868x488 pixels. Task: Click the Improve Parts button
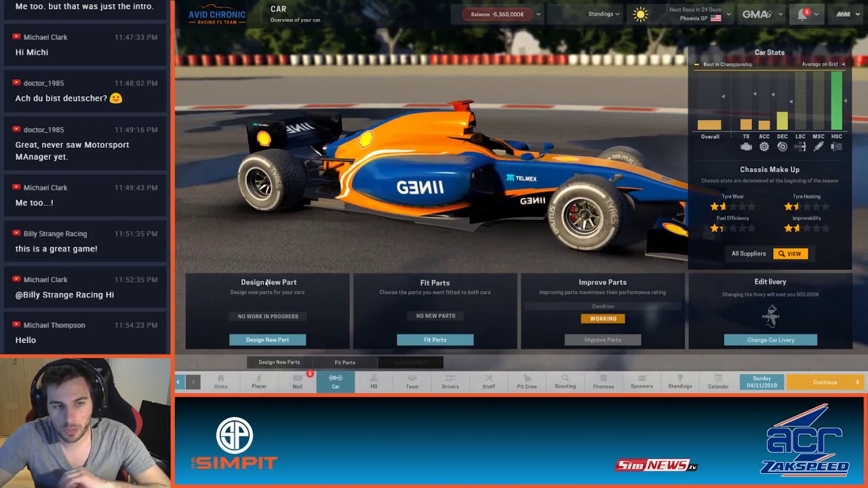click(603, 340)
